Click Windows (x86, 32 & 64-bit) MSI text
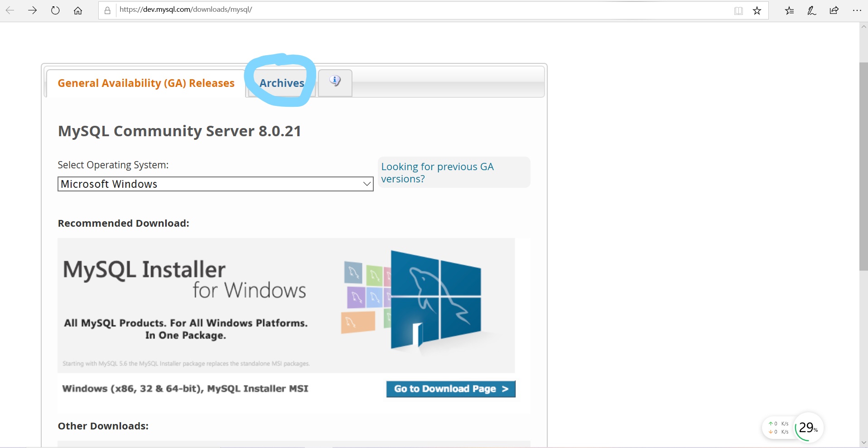Screen dimensions: 868x448 (x=185, y=389)
